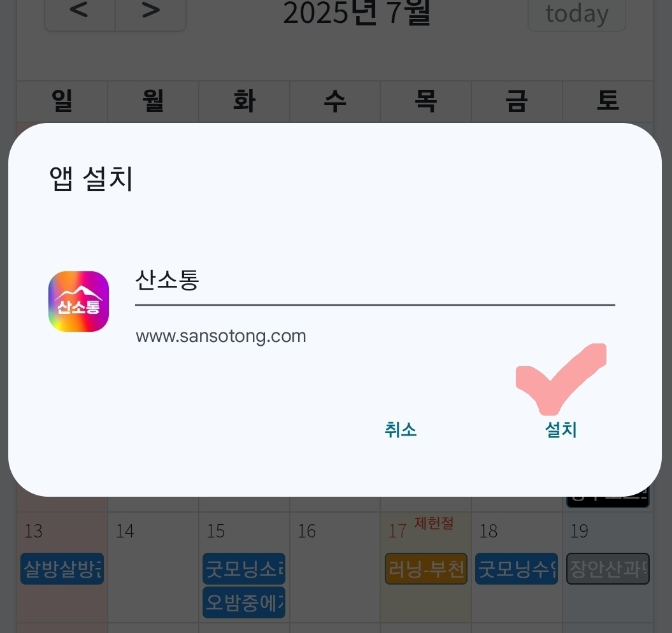The width and height of the screenshot is (672, 633).
Task: Go to next month arrow
Action: point(150,11)
